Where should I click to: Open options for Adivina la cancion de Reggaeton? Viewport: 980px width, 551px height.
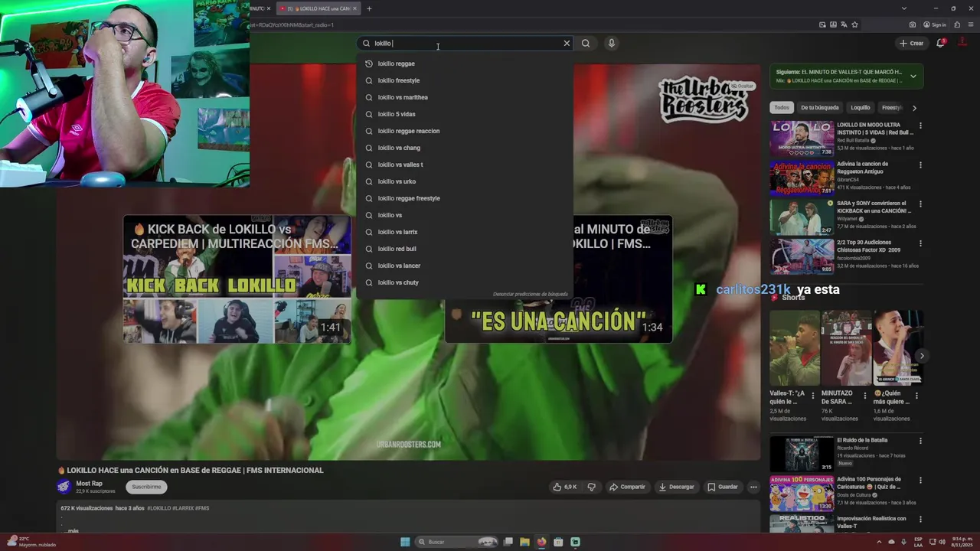(920, 165)
